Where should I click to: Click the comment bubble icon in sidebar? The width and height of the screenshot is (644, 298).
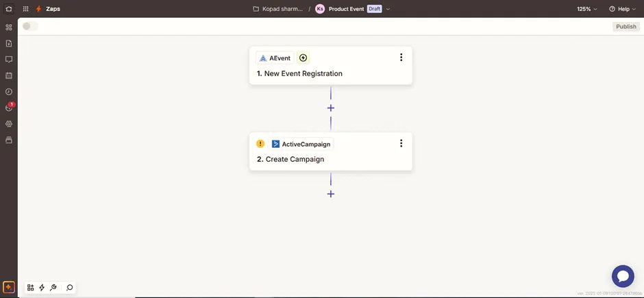tap(9, 60)
